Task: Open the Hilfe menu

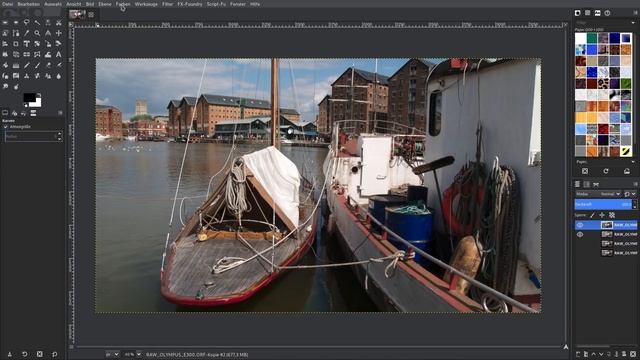Action: [x=255, y=4]
